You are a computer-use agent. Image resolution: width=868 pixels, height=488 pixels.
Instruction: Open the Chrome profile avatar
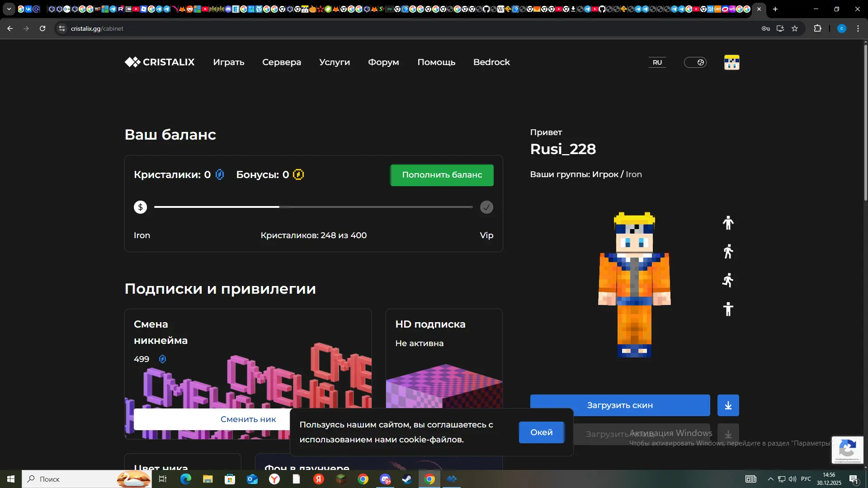click(x=841, y=28)
